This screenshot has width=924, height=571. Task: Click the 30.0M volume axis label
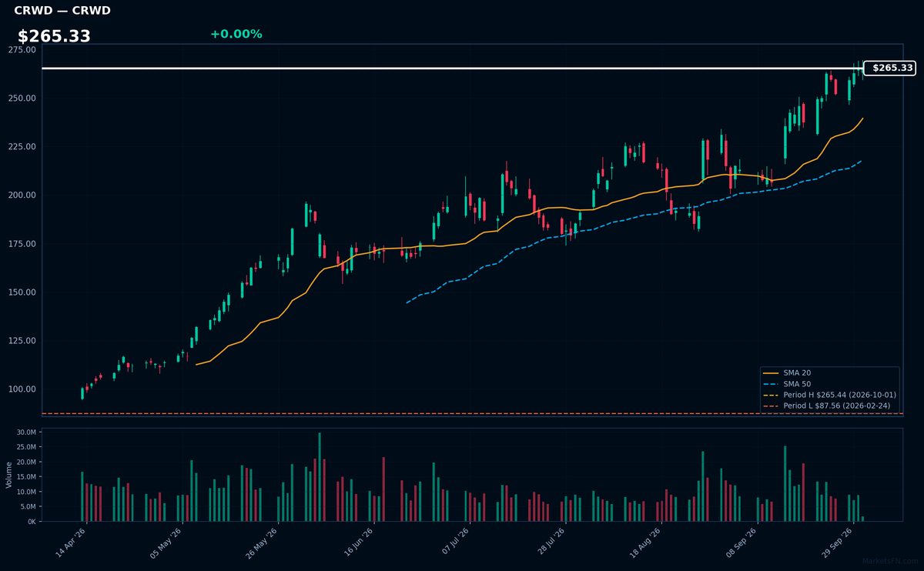pyautogui.click(x=26, y=432)
